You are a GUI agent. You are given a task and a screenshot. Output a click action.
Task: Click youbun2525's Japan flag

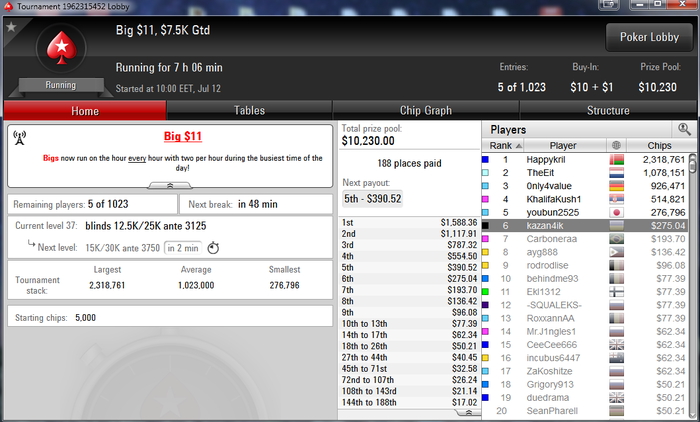click(617, 213)
